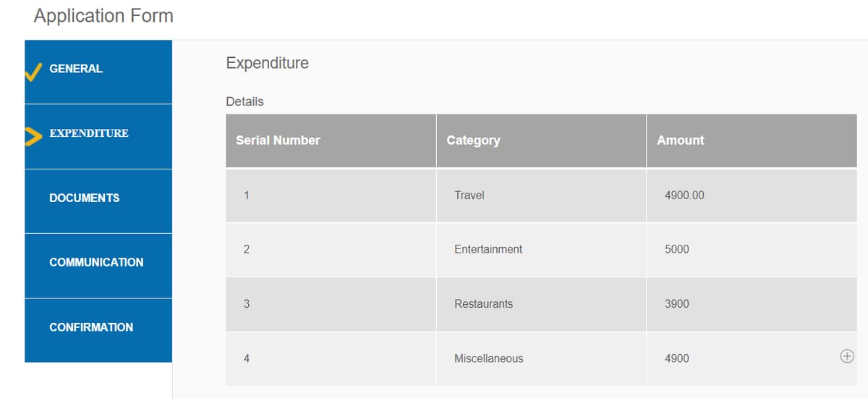The width and height of the screenshot is (868, 399).
Task: Click the plus icon to add row
Action: [x=847, y=356]
